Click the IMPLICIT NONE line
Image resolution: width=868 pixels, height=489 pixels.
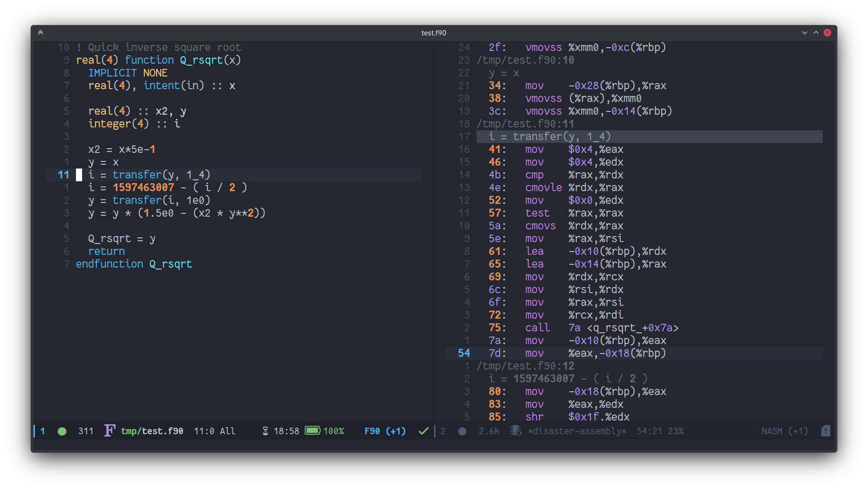pos(128,73)
